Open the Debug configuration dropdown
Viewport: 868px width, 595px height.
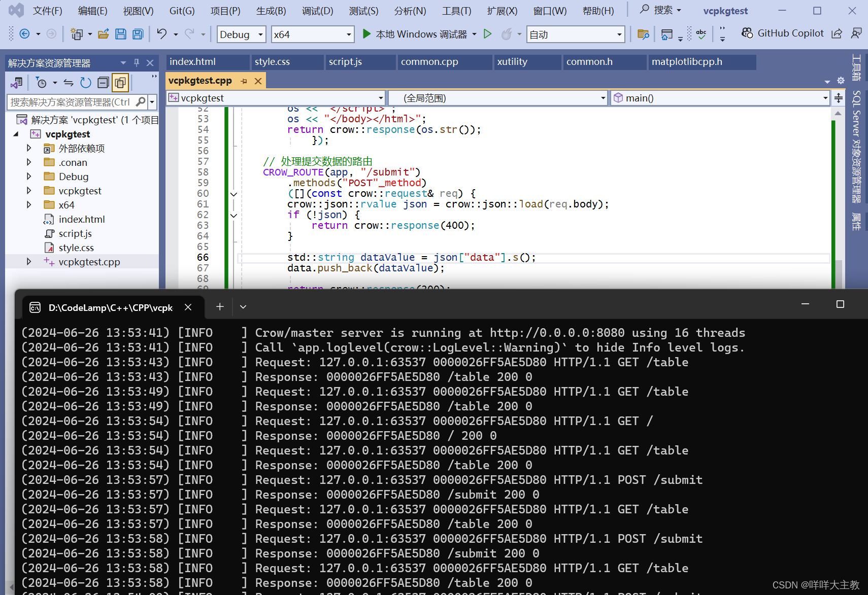click(x=241, y=34)
